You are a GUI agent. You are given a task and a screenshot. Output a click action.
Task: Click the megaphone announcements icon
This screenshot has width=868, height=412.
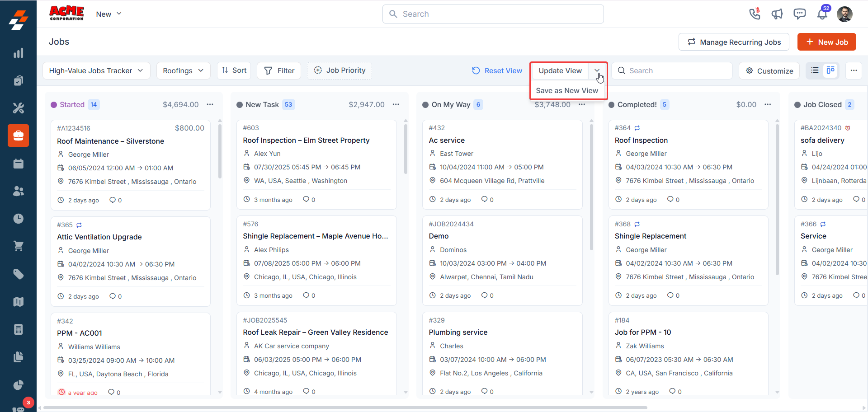click(x=777, y=14)
